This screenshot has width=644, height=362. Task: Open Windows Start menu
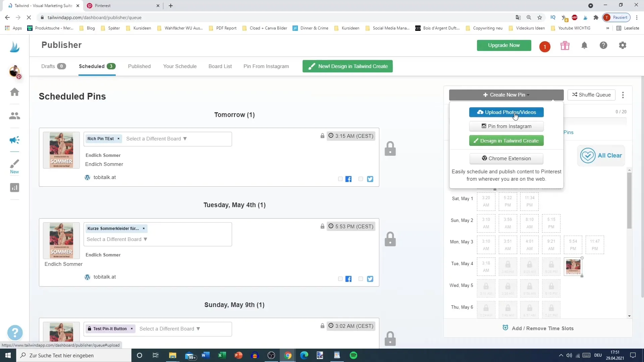point(8,355)
